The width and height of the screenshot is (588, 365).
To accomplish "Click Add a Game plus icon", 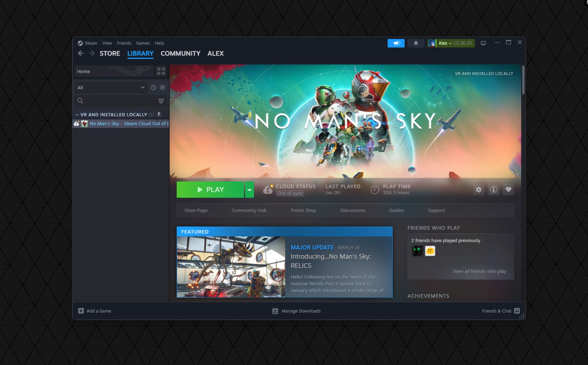I will (x=81, y=311).
